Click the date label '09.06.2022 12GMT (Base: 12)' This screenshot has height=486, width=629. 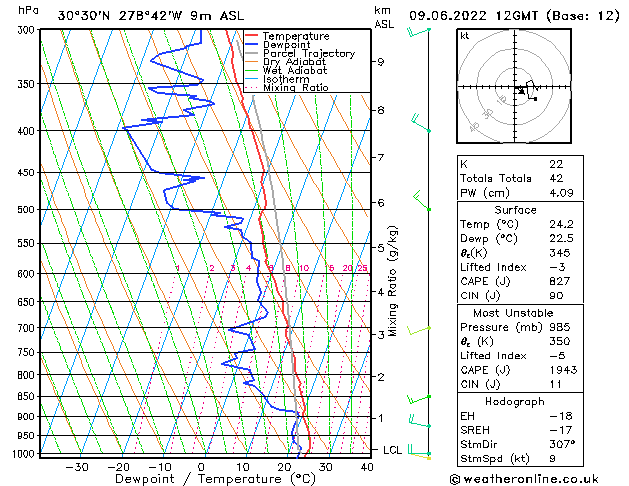[x=514, y=16]
